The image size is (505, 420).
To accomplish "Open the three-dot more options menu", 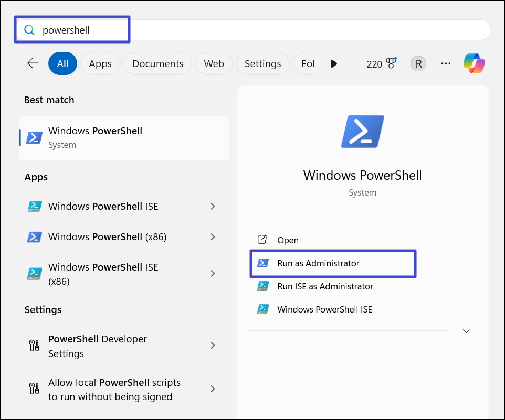I will pos(446,63).
